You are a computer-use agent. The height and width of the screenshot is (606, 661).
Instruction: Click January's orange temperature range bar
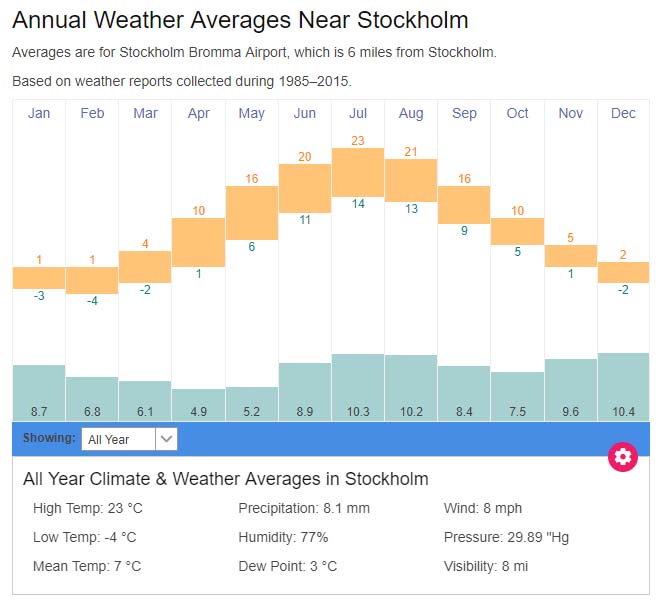pos(39,278)
